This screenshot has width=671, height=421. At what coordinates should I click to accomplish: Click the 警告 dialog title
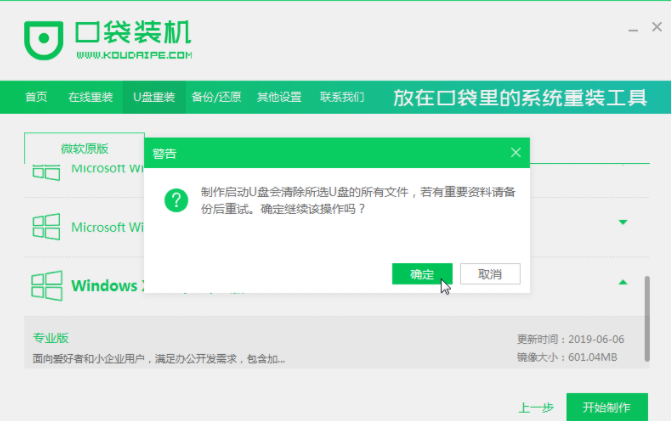click(164, 153)
